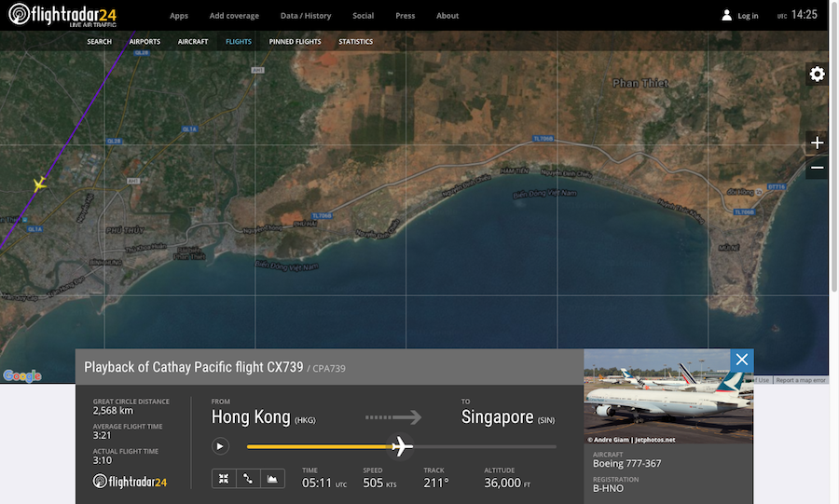
Task: Click the actual flight time 3:10
Action: 103,460
